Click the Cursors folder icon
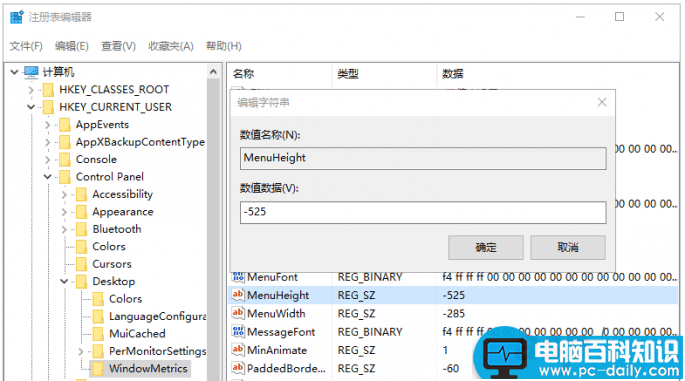The image size is (685, 381). 81,264
